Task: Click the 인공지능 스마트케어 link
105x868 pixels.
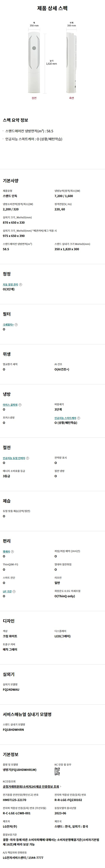Action: click(65, 418)
